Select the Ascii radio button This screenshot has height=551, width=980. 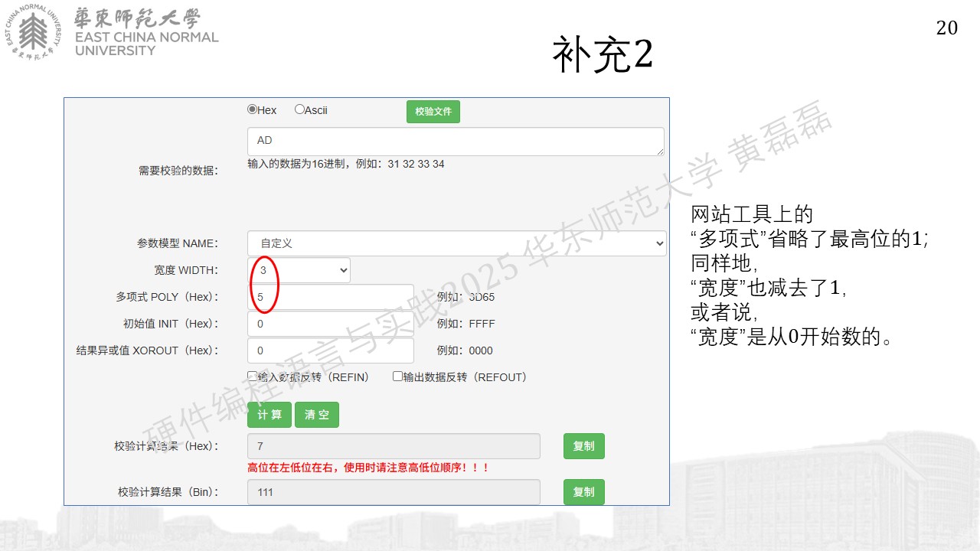(x=299, y=109)
